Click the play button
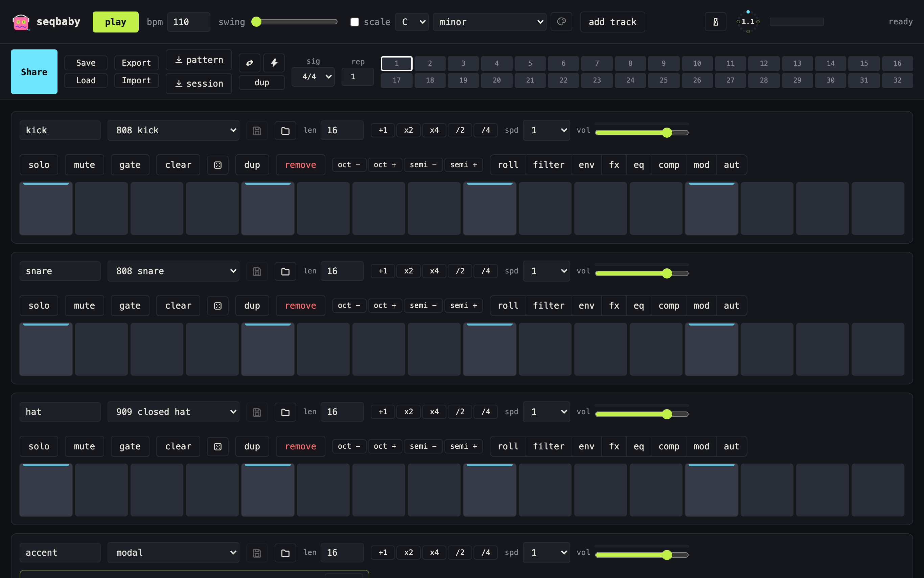 (x=115, y=22)
